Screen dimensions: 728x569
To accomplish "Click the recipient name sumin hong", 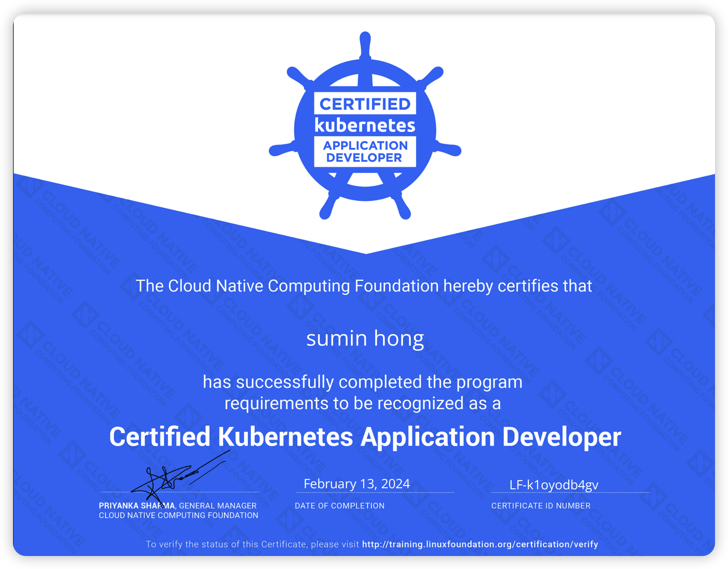I will point(365,338).
